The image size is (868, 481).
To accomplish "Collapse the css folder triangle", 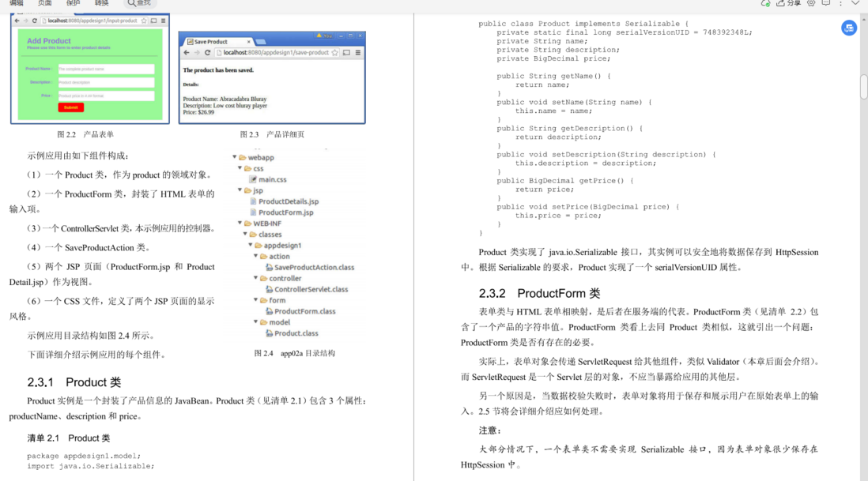I will pyautogui.click(x=240, y=168).
